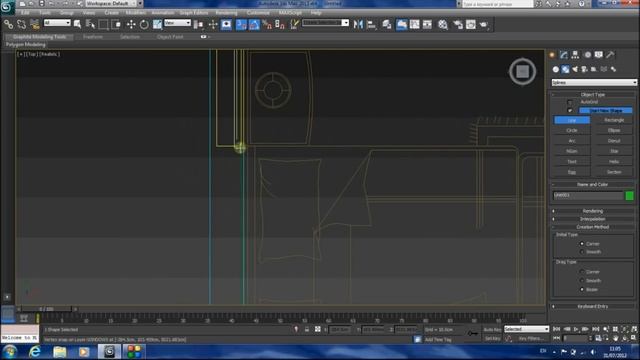
Task: Expand the Keyboard Entry rollout
Action: 593,306
